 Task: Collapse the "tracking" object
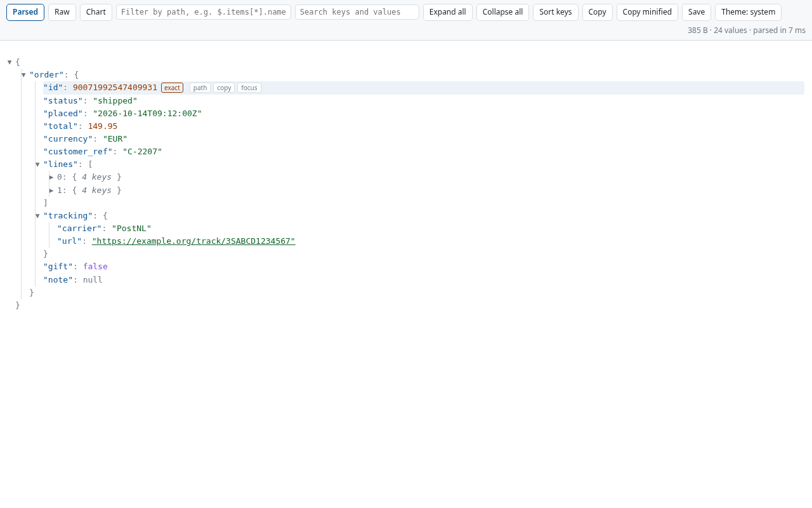37,216
